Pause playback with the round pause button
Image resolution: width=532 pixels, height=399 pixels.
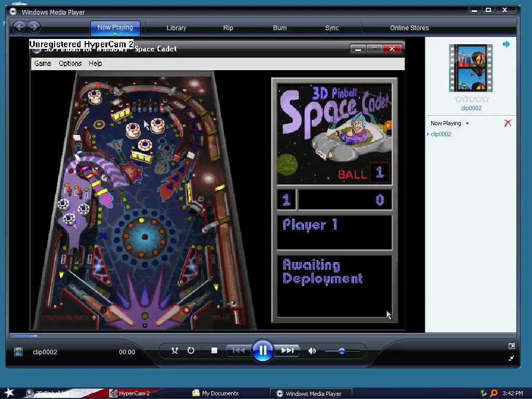coord(262,351)
